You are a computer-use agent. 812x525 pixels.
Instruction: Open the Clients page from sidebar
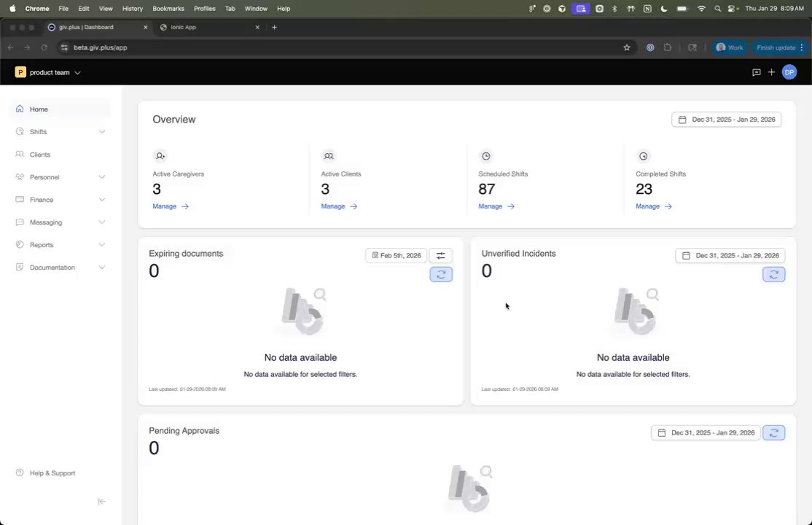point(60,155)
